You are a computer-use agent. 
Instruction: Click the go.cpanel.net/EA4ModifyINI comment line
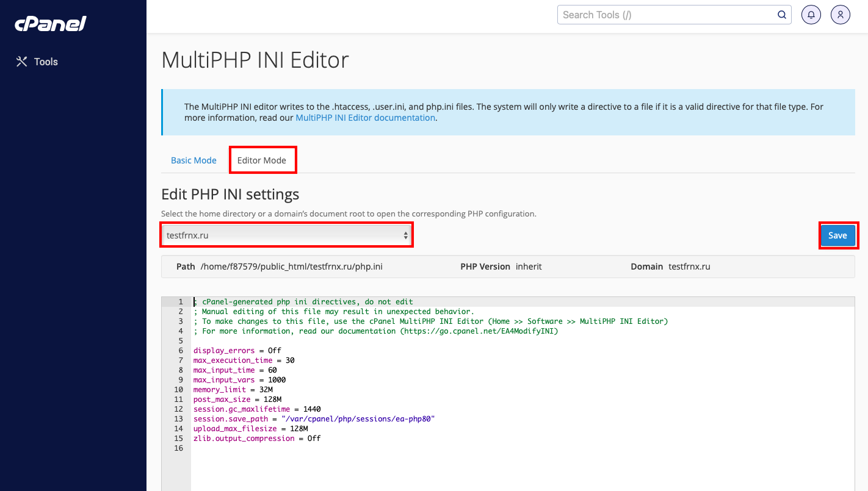(376, 331)
